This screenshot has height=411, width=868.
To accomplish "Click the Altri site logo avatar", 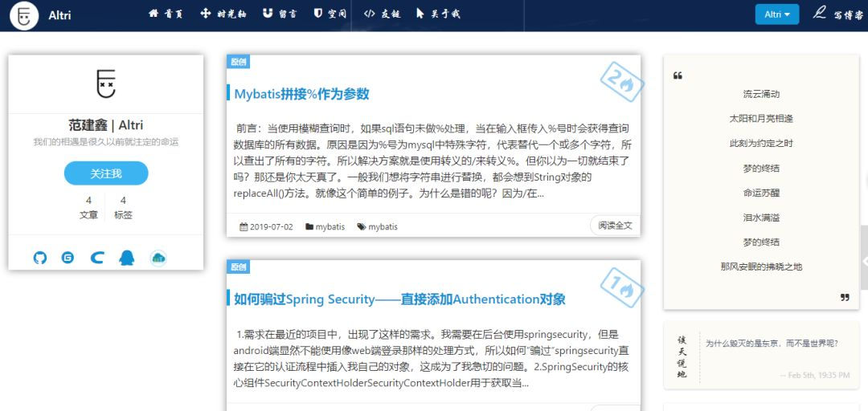I will click(24, 15).
